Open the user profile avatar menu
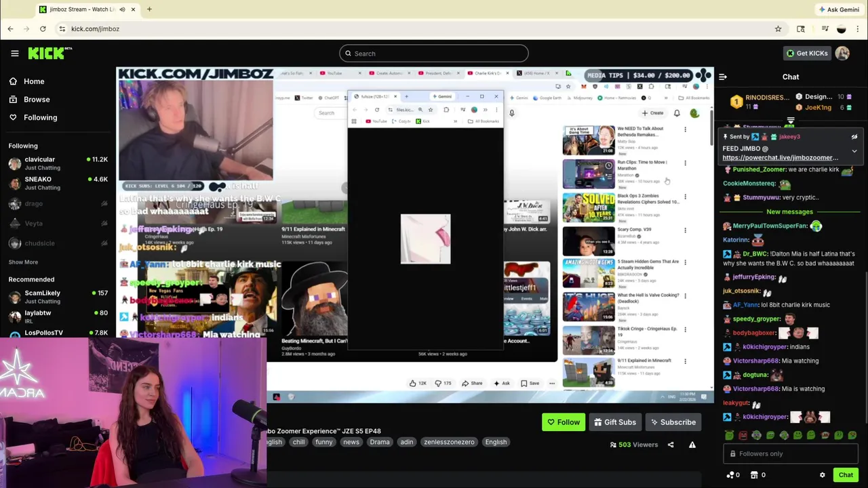Viewport: 868px width, 488px height. click(x=842, y=54)
